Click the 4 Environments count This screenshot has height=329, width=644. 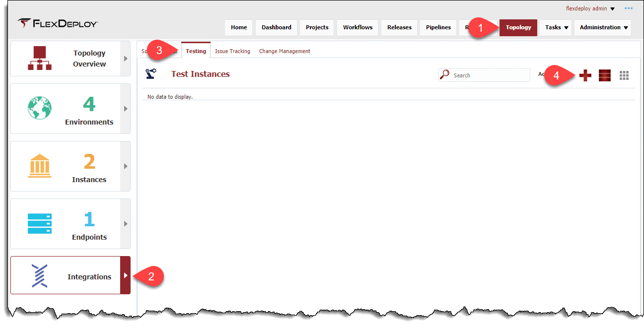[89, 104]
